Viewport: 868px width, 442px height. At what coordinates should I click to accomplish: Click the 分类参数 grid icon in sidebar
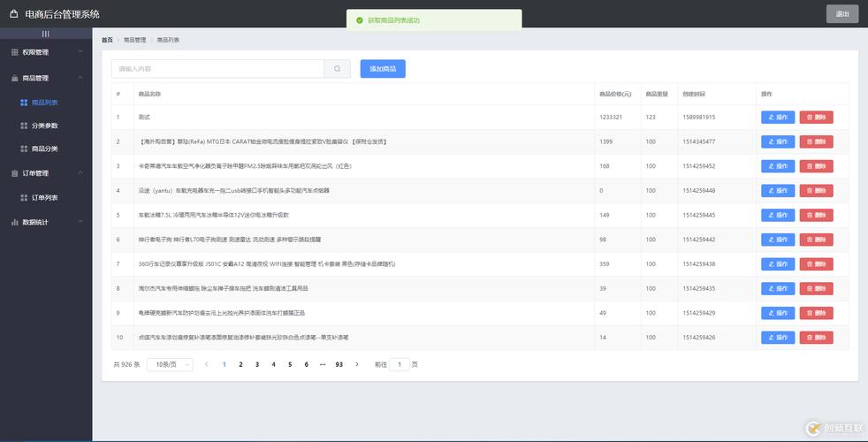pyautogui.click(x=24, y=126)
